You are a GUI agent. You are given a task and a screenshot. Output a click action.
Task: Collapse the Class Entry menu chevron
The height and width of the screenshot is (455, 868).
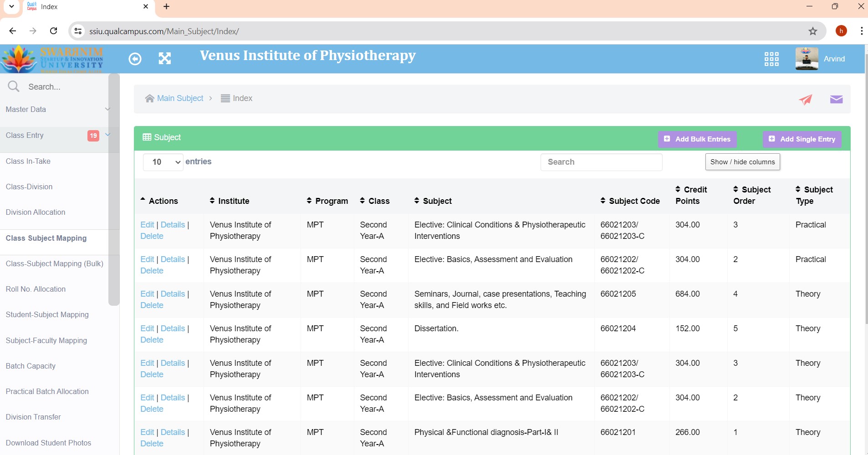click(x=108, y=135)
